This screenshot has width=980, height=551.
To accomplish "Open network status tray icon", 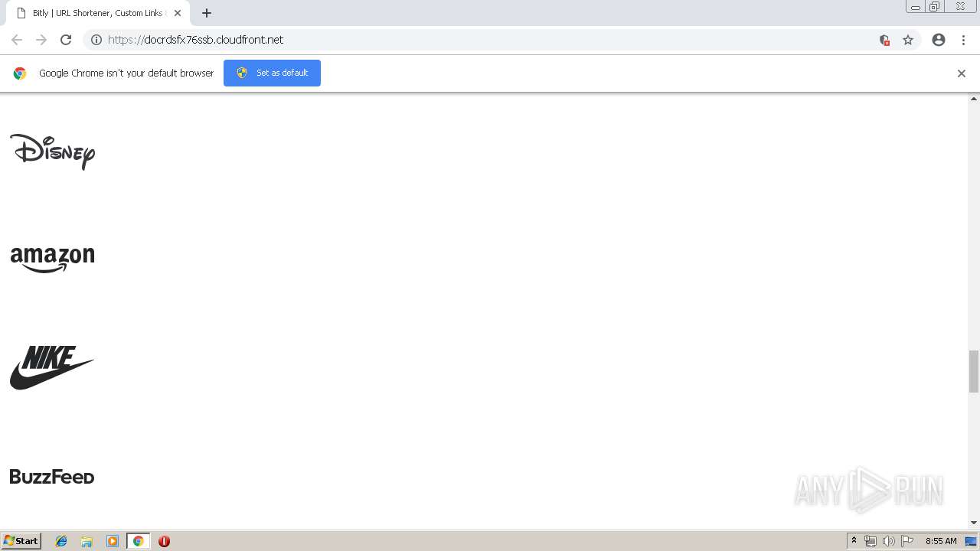I will (x=871, y=541).
